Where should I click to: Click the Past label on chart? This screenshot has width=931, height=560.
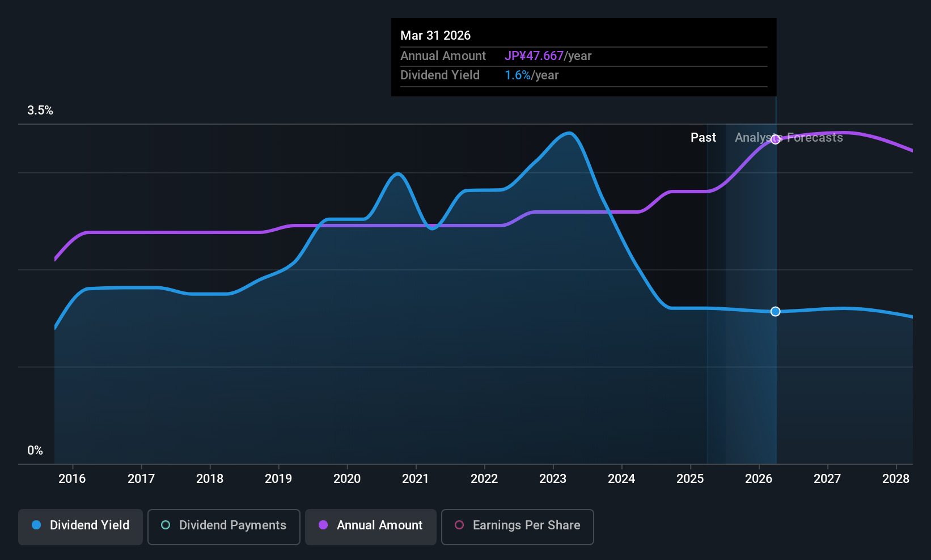703,138
